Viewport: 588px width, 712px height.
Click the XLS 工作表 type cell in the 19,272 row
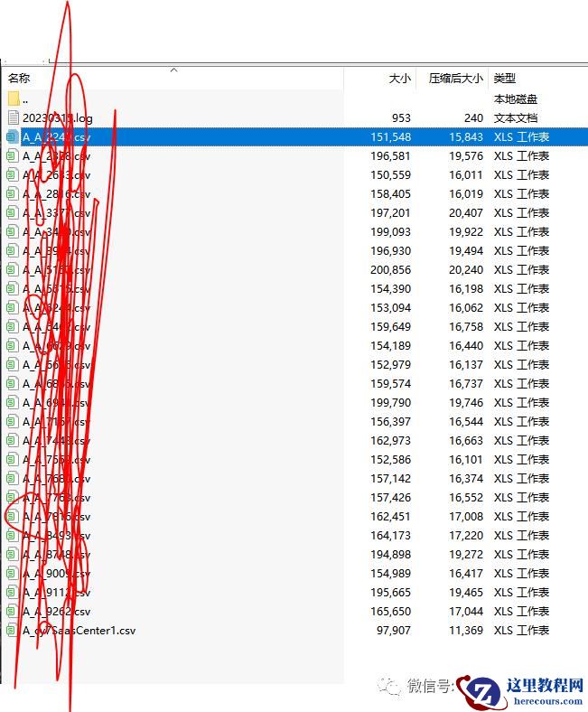522,555
